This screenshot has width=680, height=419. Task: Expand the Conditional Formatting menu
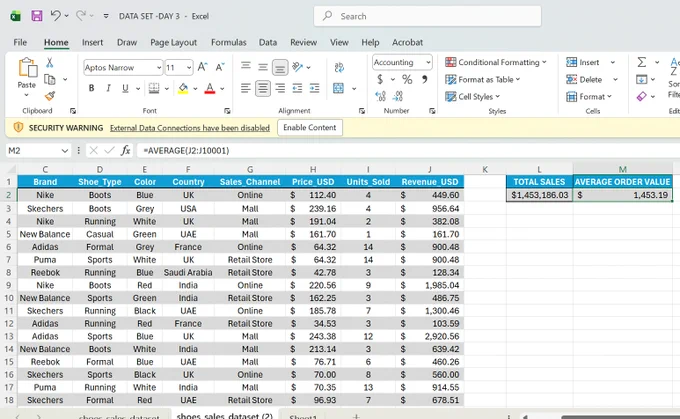[x=496, y=62]
